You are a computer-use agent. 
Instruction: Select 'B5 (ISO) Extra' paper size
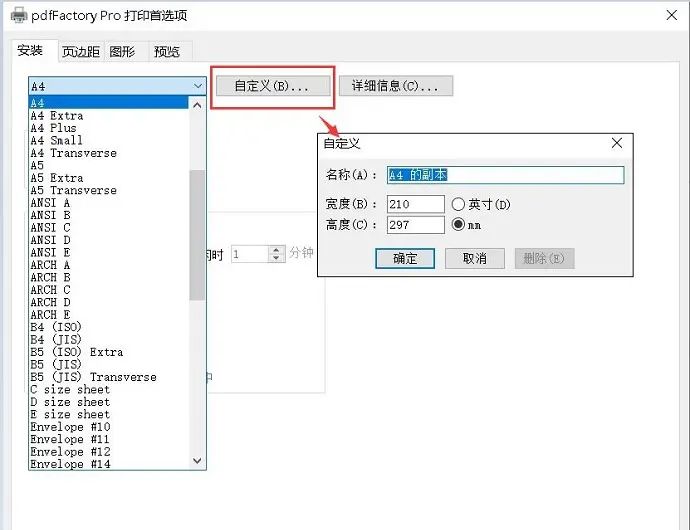coord(109,352)
